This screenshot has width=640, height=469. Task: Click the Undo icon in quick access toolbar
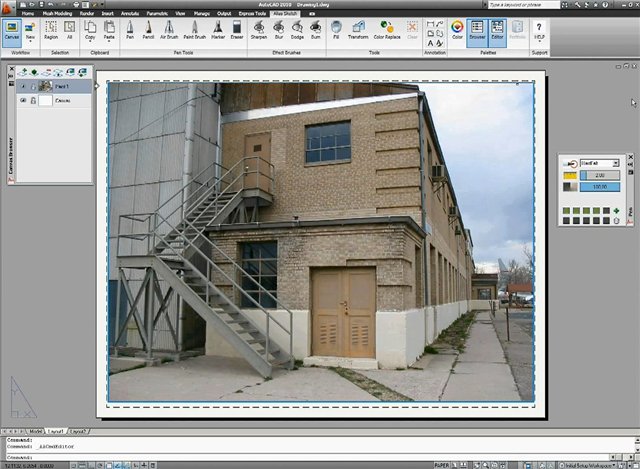click(x=51, y=5)
